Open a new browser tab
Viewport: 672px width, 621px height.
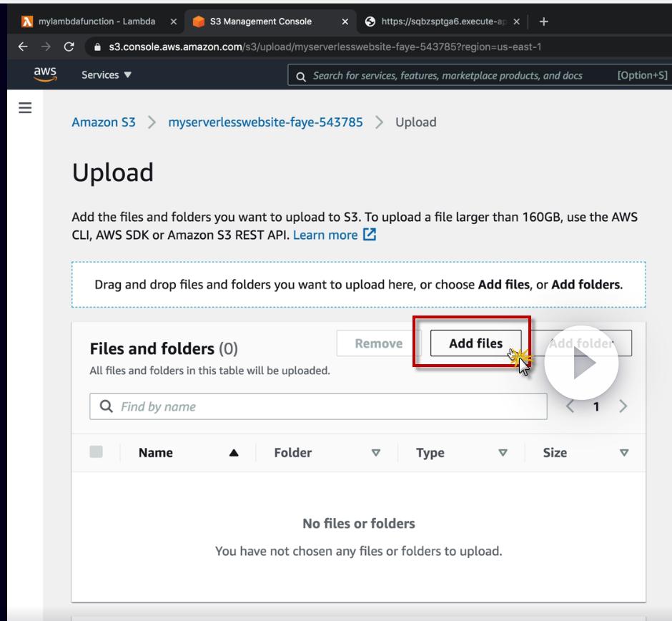pyautogui.click(x=543, y=21)
